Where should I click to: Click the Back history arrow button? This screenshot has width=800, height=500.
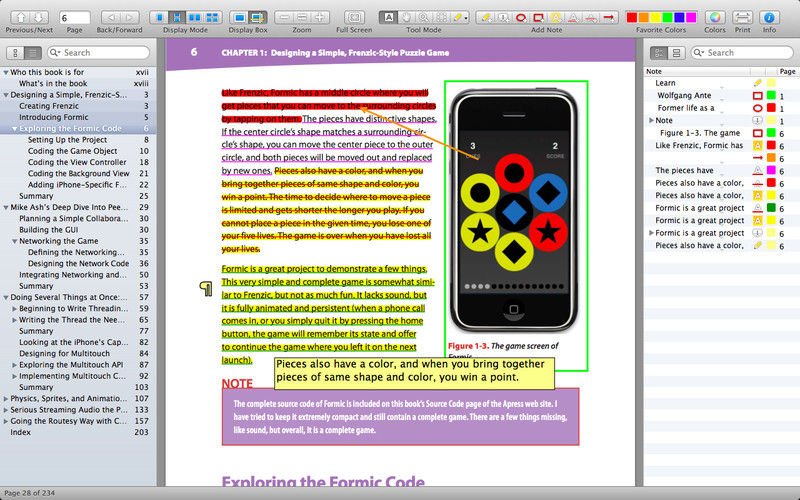click(111, 17)
